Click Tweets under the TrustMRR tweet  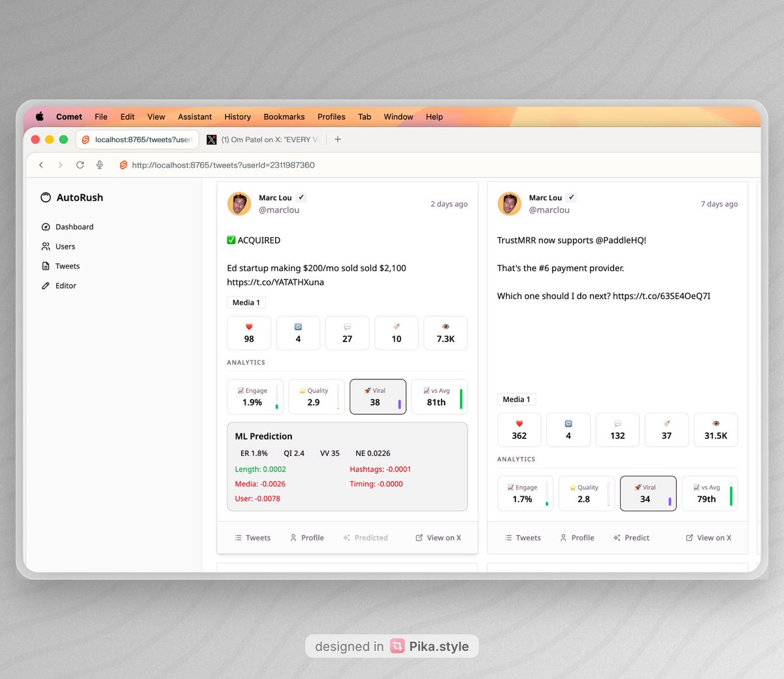tap(523, 538)
